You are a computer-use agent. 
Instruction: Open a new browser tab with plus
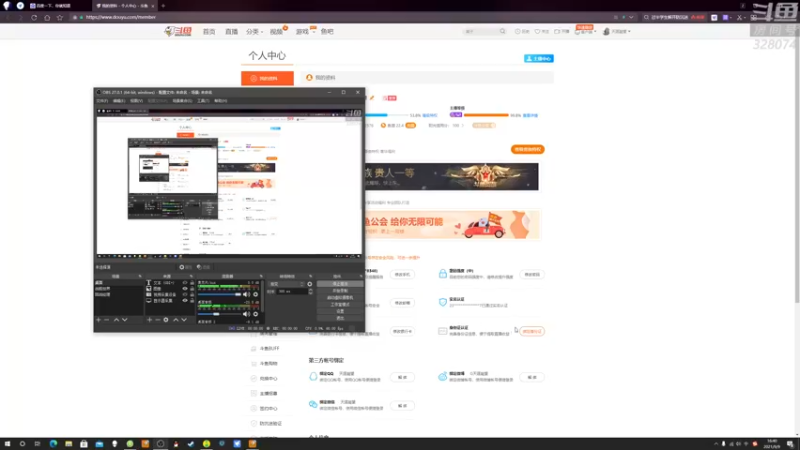tap(163, 6)
